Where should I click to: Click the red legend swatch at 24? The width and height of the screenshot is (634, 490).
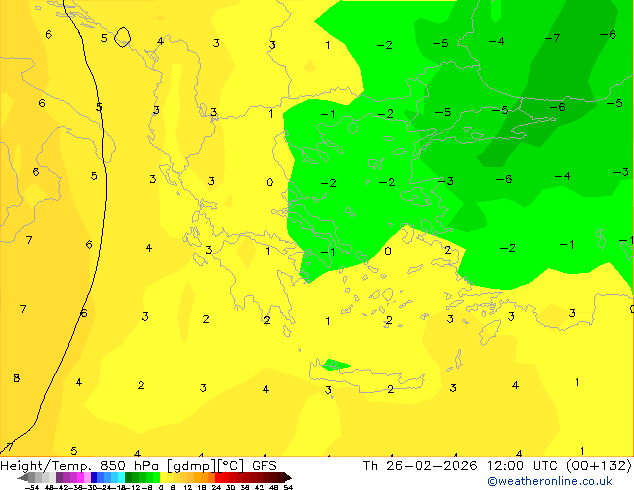[x=218, y=477]
